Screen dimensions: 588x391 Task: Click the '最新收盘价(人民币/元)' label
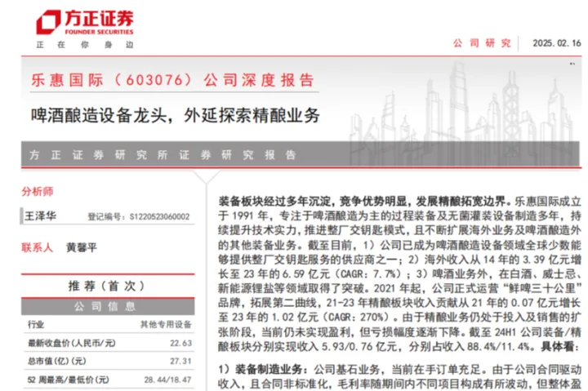click(72, 343)
